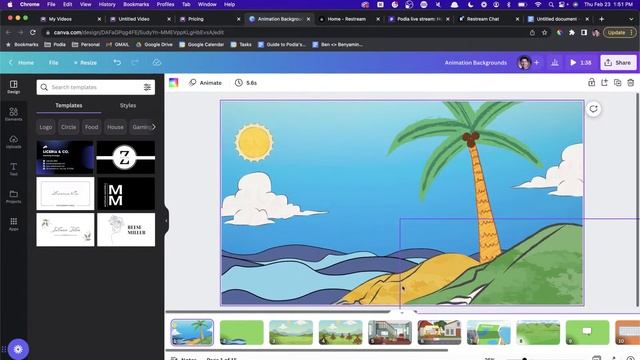Viewport: 640px width, 360px height.
Task: Open the 5.6s page duration setting
Action: coord(246,82)
